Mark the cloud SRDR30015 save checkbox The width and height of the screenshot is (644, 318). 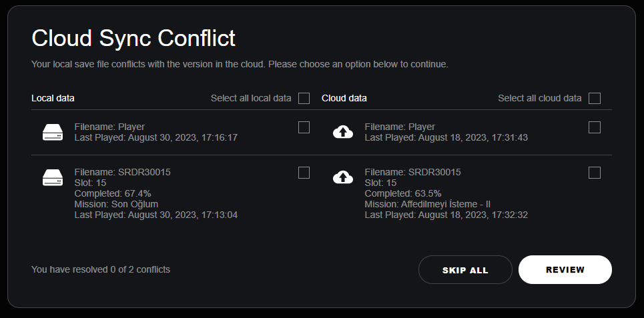coord(595,173)
